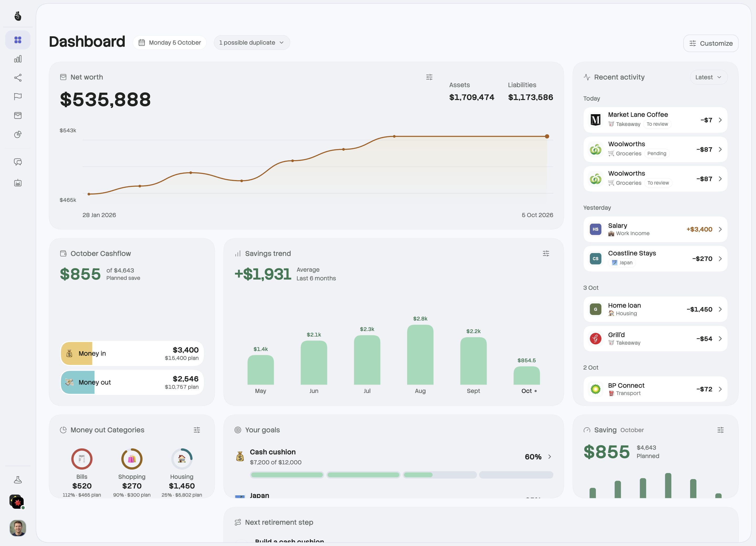The image size is (756, 546).
Task: Click the latest net worth chart point
Action: tap(547, 136)
